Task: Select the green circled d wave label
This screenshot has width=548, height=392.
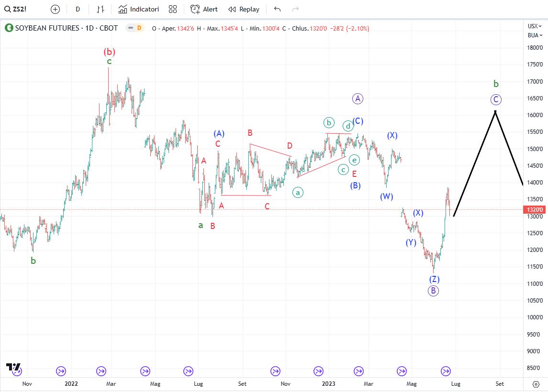Action: 348,126
